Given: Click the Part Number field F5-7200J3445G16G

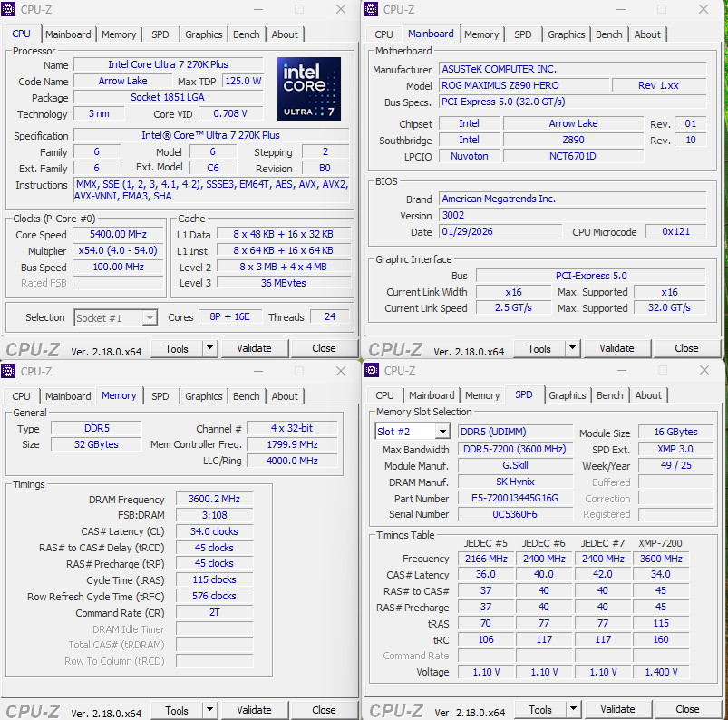Looking at the screenshot, I should click(514, 499).
